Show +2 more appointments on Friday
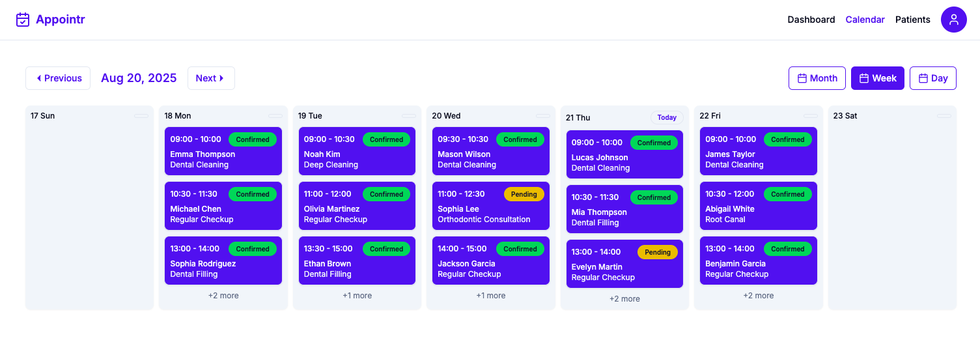980x355 pixels. tap(759, 296)
